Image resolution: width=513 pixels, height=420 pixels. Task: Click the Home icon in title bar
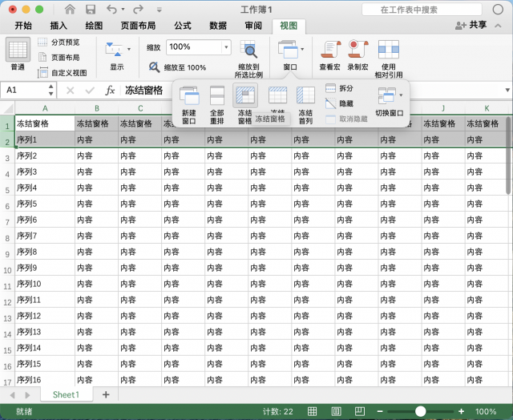coord(70,10)
